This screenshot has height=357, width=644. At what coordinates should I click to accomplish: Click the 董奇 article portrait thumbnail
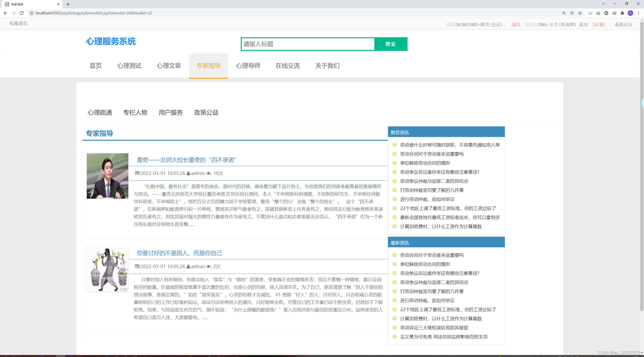pyautogui.click(x=107, y=176)
